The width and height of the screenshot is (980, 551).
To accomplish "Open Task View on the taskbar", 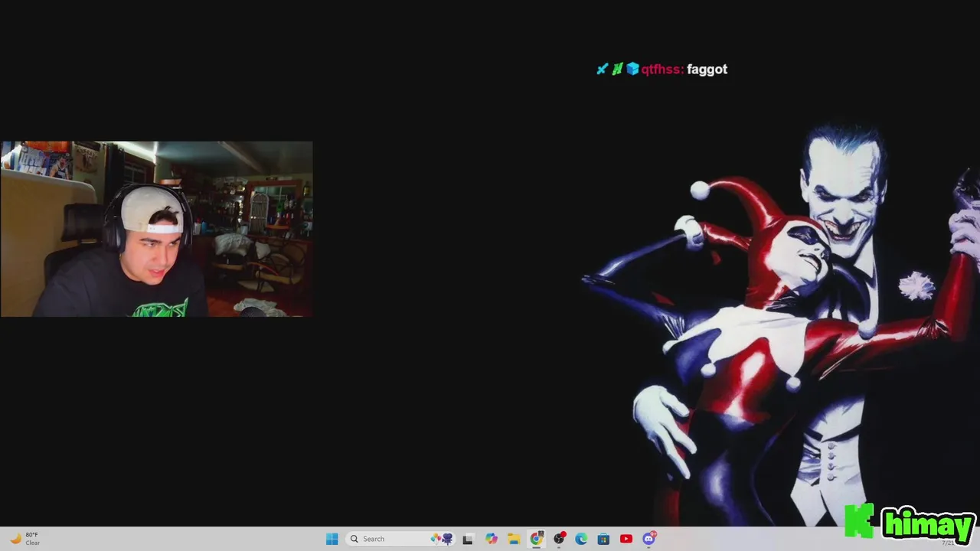I will [x=468, y=539].
